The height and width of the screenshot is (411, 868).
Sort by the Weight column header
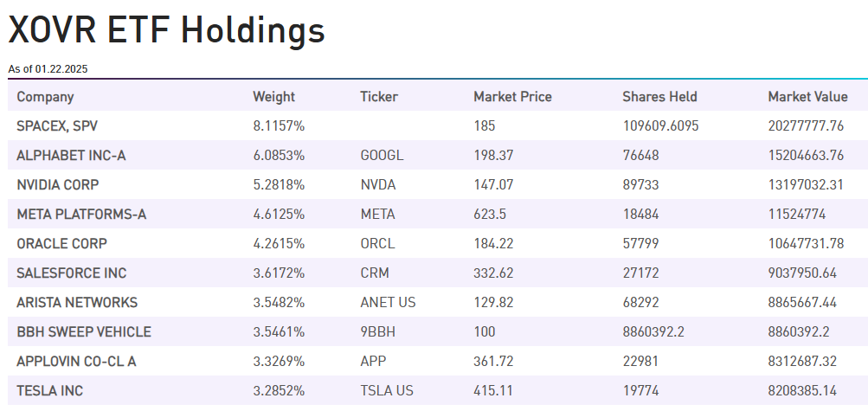tap(273, 97)
